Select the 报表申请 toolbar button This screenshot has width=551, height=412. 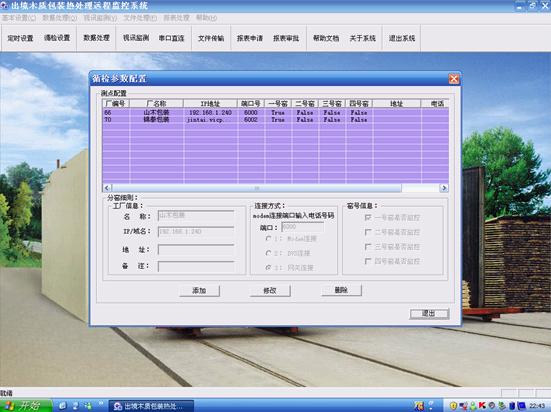(x=249, y=38)
